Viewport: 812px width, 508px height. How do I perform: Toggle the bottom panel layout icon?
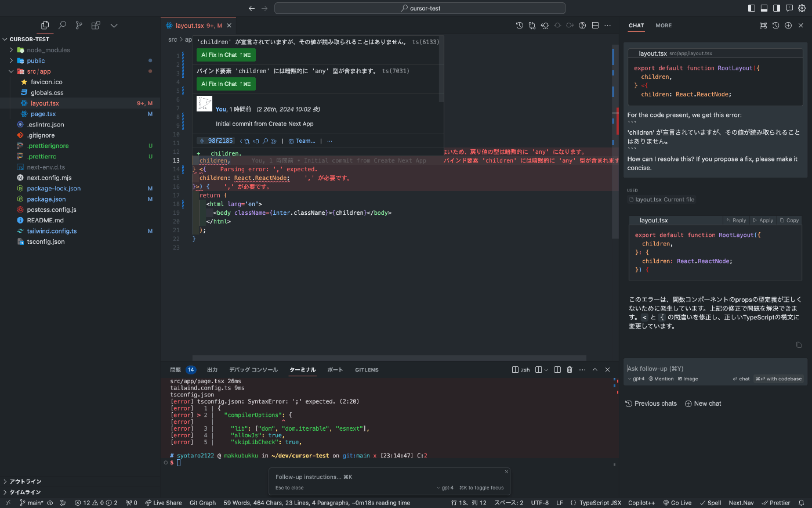pyautogui.click(x=764, y=8)
